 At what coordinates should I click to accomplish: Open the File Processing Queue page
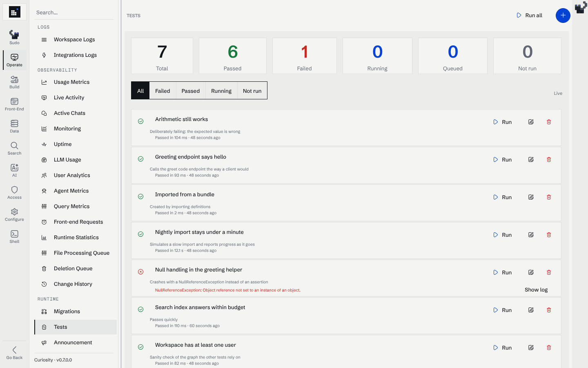76,253
